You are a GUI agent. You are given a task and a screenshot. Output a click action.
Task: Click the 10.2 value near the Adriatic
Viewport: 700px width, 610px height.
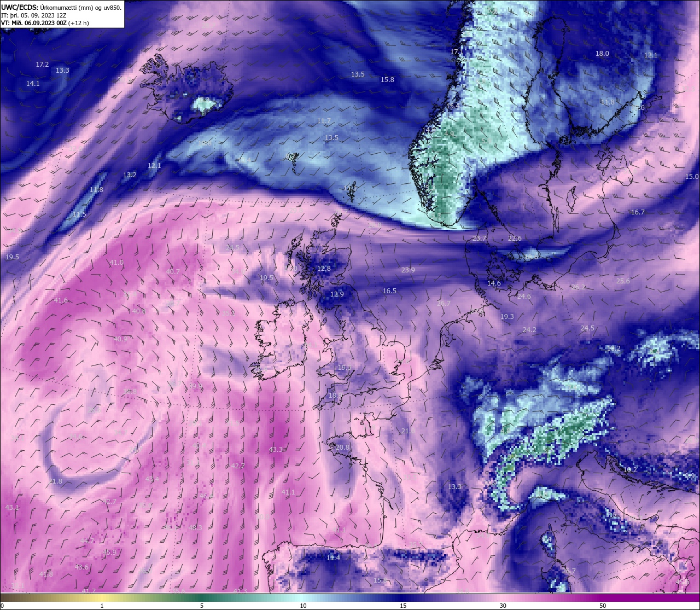pos(630,470)
